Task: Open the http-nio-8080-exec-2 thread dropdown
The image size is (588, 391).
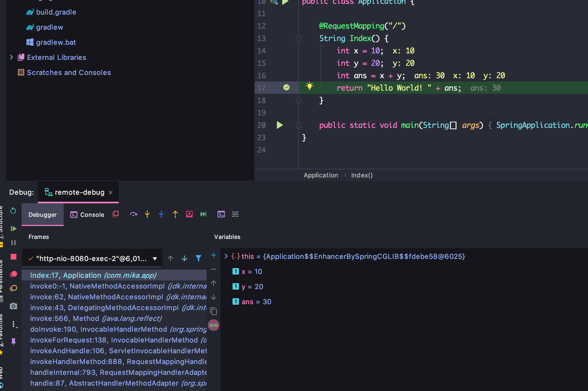Action: coord(155,258)
